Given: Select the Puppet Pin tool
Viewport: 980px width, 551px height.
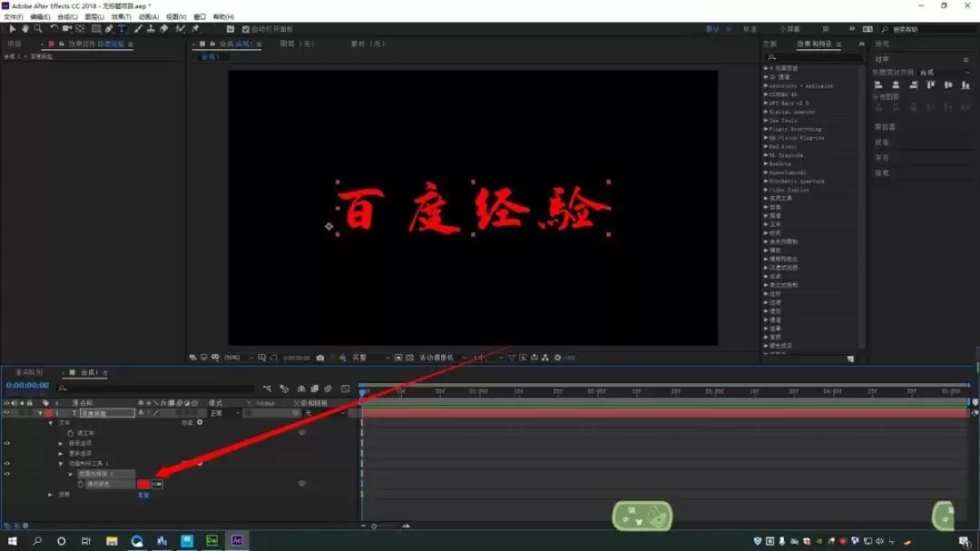Looking at the screenshot, I should coord(195,29).
